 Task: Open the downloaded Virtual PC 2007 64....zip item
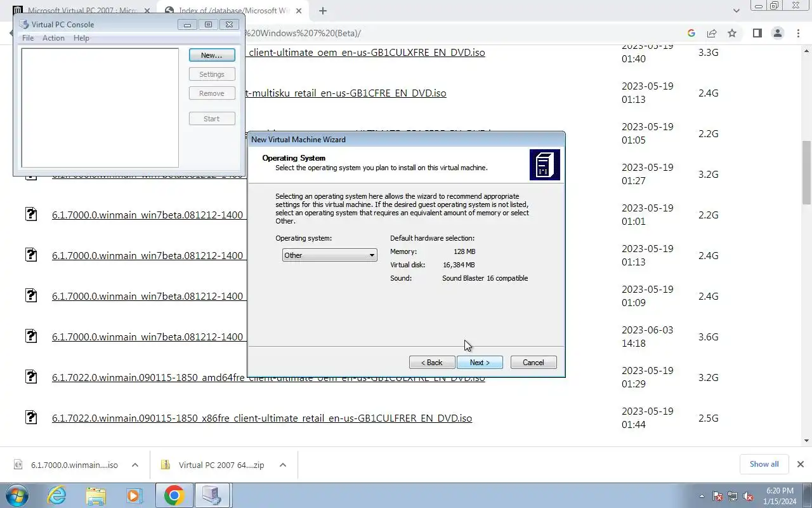(213, 465)
